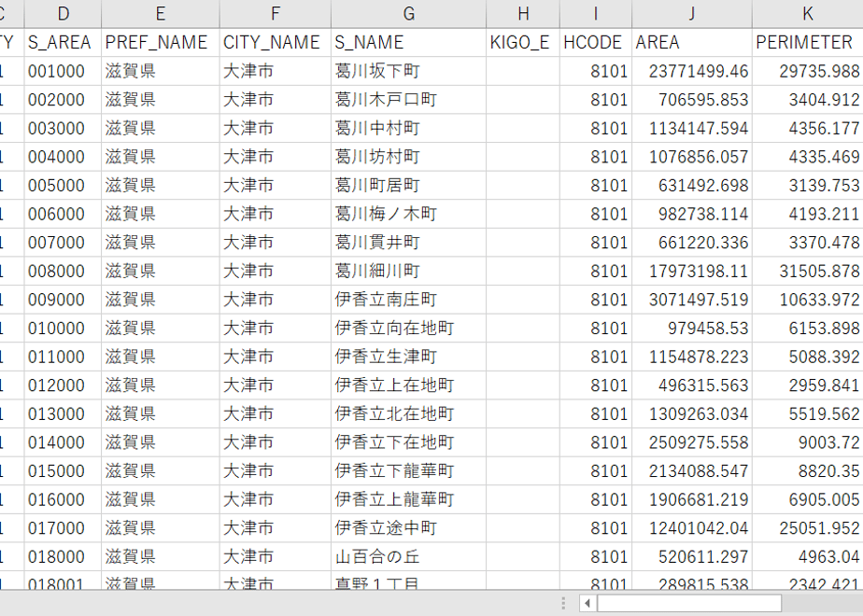Click the AREA header cell

pos(692,42)
